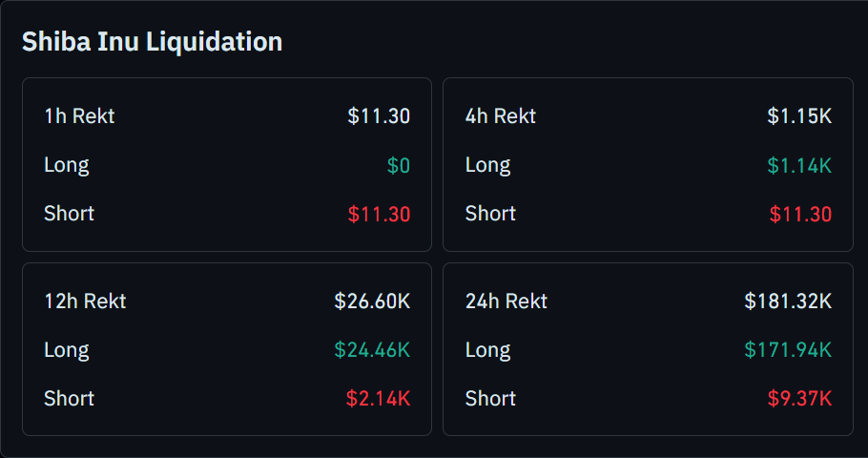Click the green $171.94K Long value
This screenshot has width=868, height=458.
788,350
